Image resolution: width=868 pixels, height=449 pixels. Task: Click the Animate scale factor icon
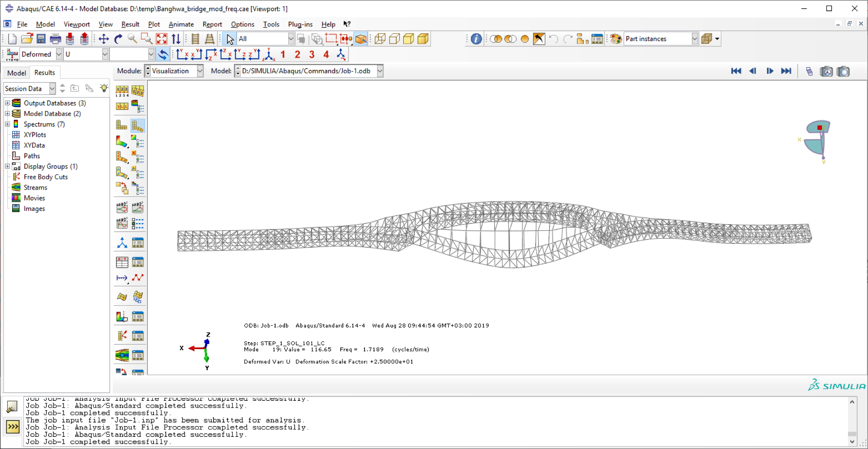(x=122, y=207)
